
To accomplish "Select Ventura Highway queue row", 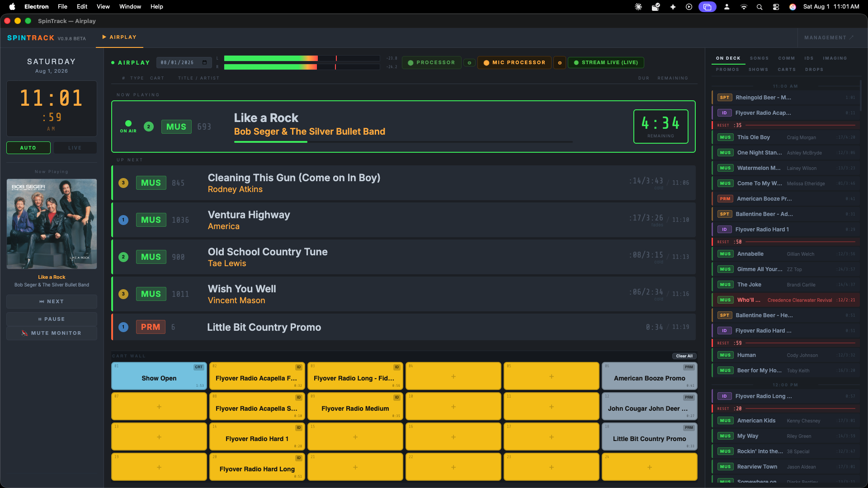I will [x=403, y=220].
